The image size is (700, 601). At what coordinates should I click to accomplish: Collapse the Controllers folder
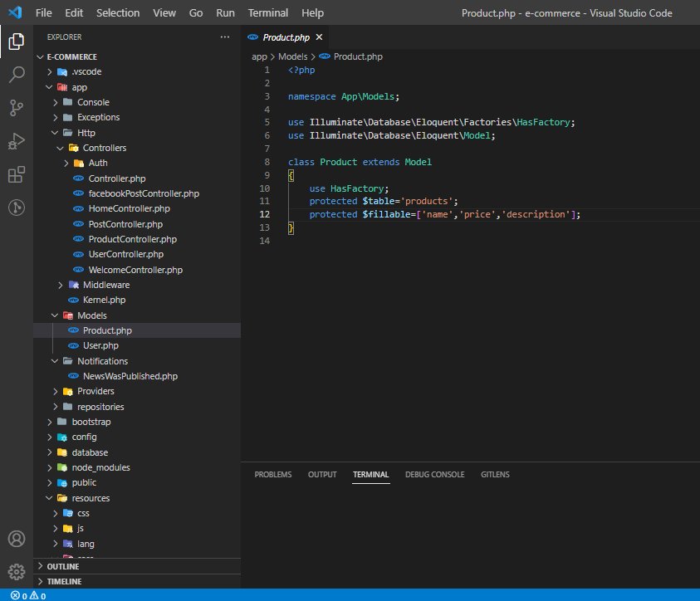coord(104,148)
